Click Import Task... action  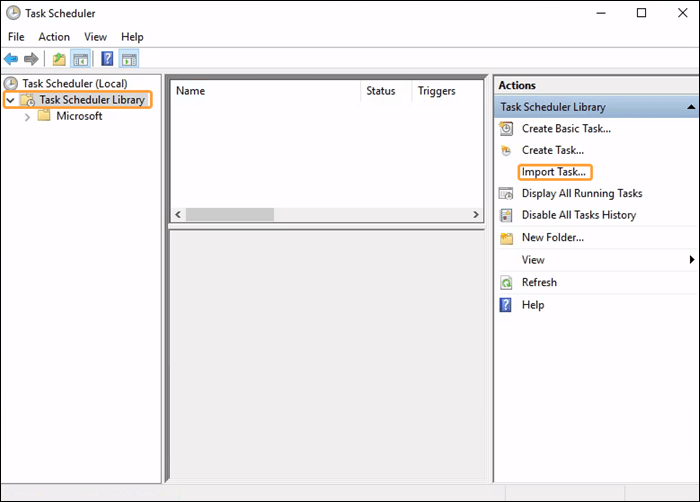click(554, 172)
